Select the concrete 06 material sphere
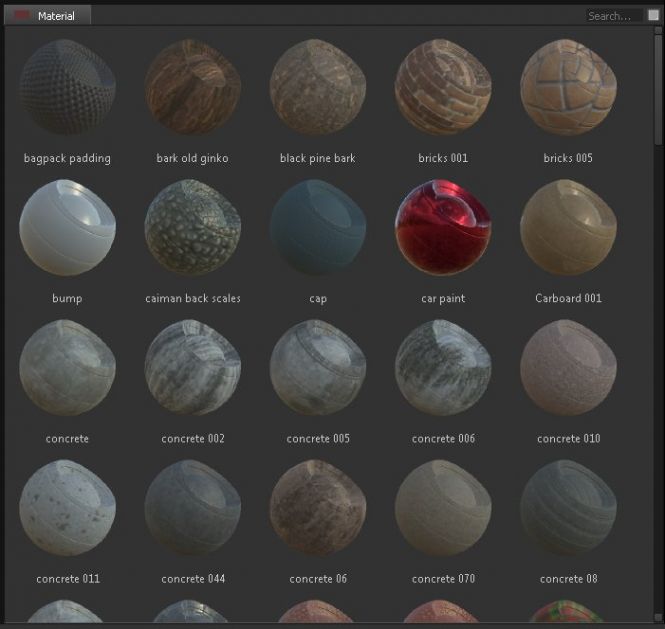 click(318, 508)
